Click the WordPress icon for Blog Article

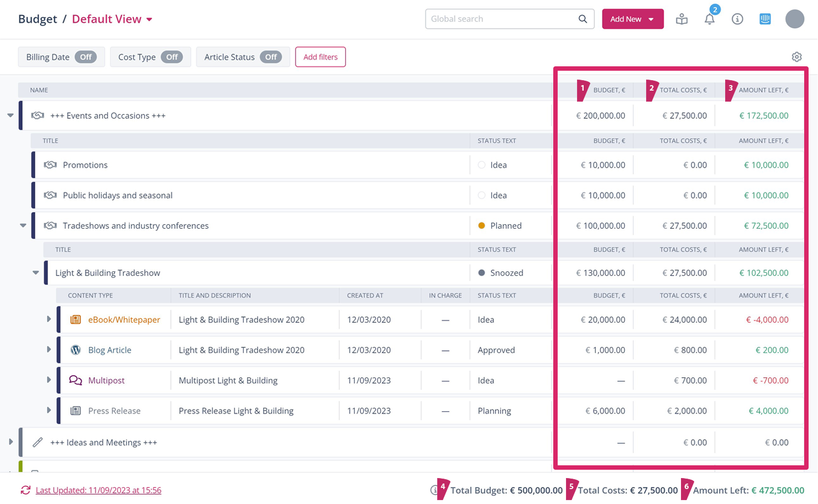point(76,350)
